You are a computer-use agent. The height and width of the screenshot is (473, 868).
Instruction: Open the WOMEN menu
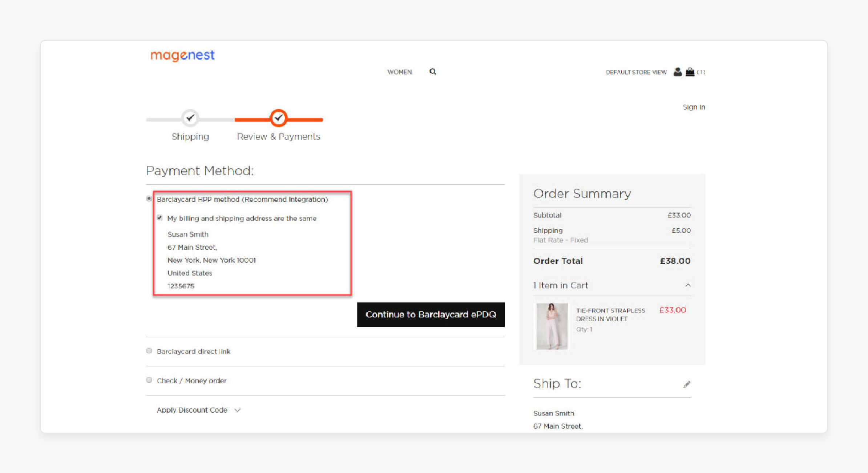[x=399, y=72]
